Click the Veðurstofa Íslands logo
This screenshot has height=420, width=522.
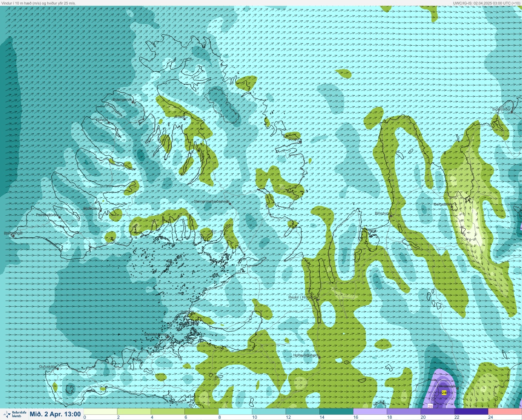(x=14, y=414)
